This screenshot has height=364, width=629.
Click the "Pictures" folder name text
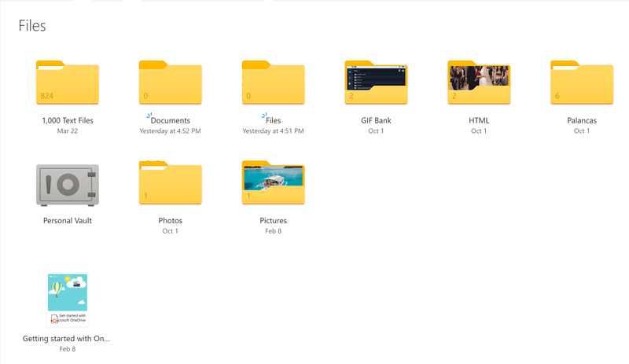(273, 221)
